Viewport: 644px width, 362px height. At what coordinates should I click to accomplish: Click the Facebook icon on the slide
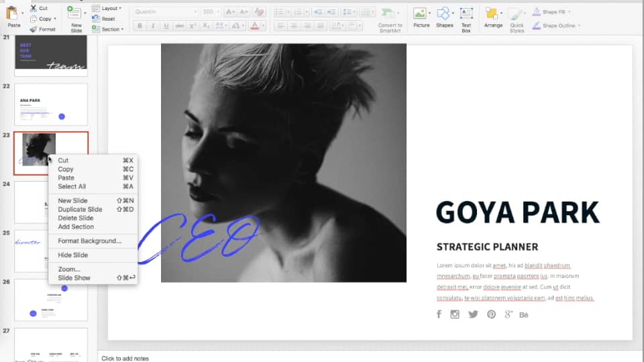(439, 314)
